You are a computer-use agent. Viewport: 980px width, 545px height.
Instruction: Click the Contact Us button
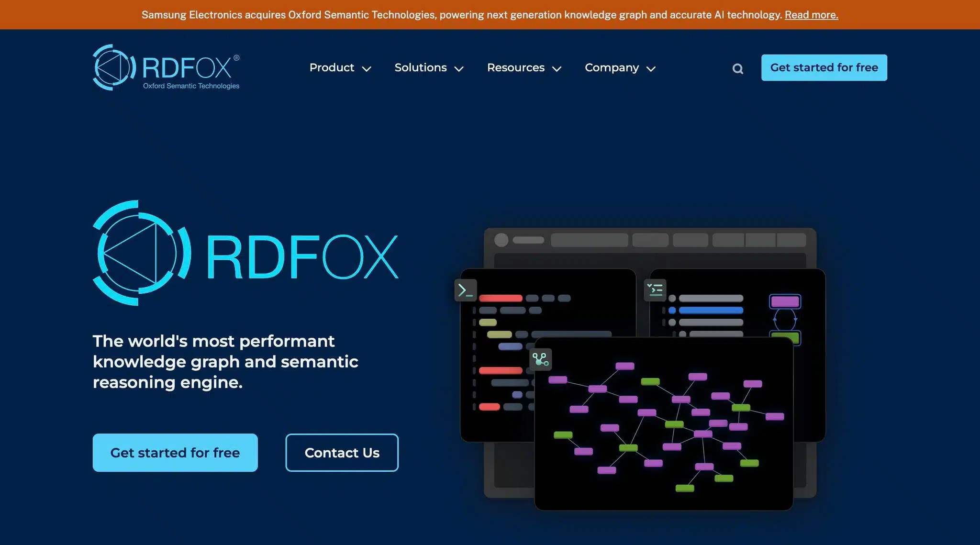(x=342, y=453)
